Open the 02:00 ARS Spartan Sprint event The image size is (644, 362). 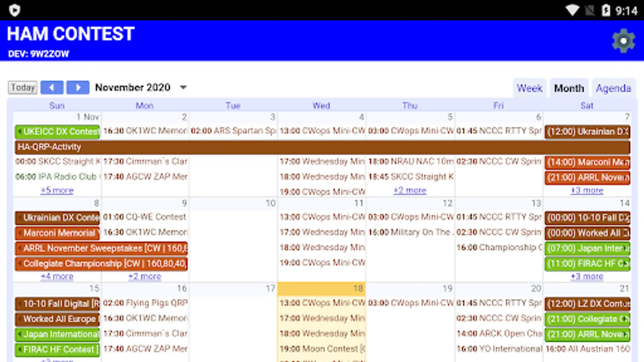pyautogui.click(x=233, y=131)
